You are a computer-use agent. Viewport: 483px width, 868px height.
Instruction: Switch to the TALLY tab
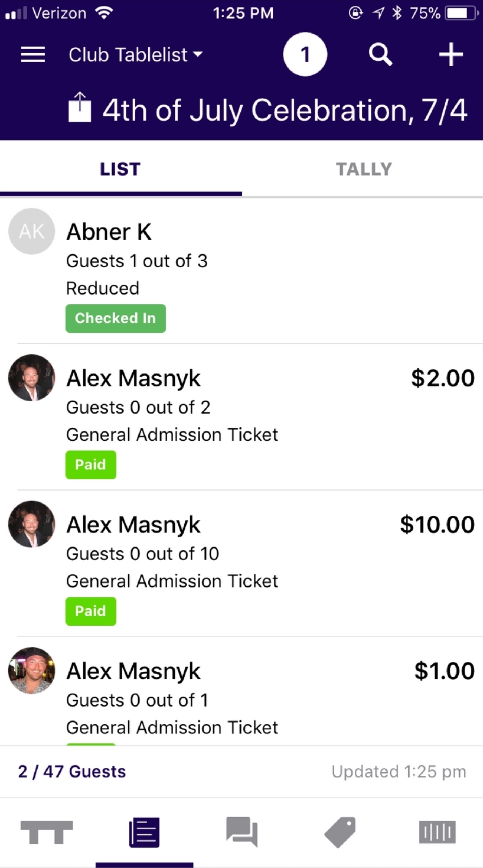[x=363, y=170]
